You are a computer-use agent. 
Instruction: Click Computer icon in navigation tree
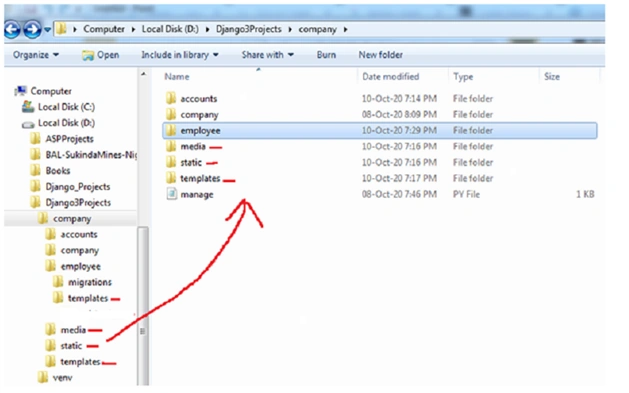[21, 91]
